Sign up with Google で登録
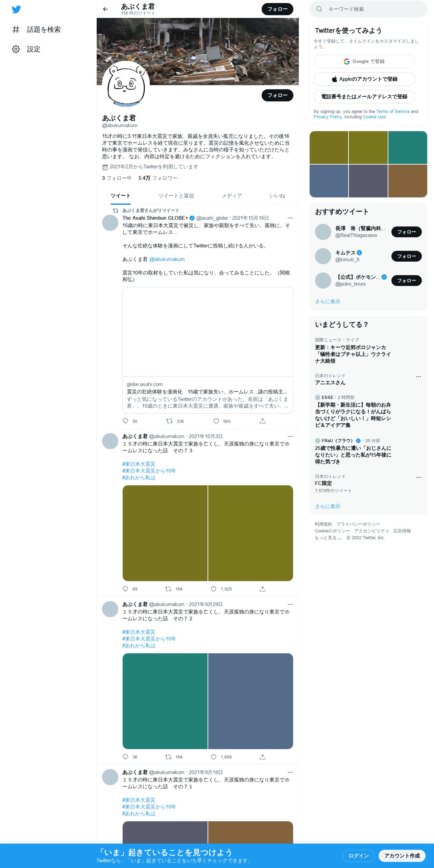This screenshot has width=434, height=868. pyautogui.click(x=364, y=62)
